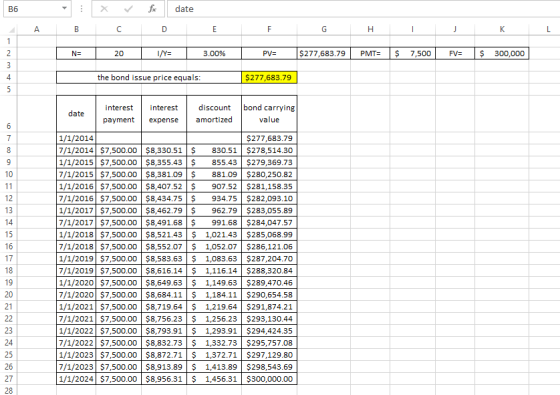This screenshot has width=560, height=395.
Task: Select column A header
Action: click(36, 29)
